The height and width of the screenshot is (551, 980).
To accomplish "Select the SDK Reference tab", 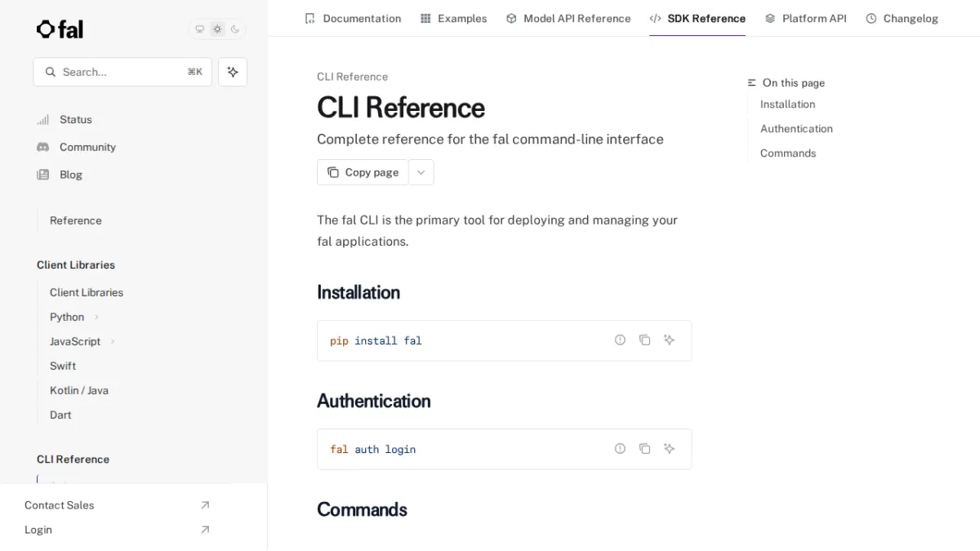I will coord(697,18).
